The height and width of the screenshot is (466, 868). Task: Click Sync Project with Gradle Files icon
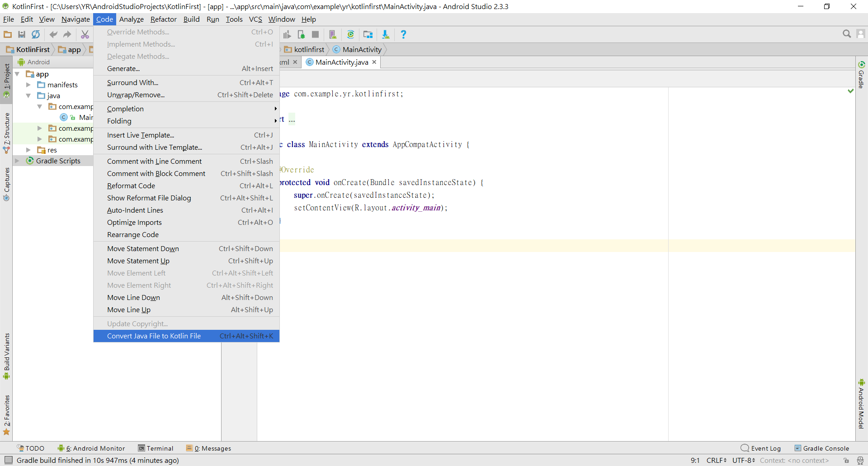[350, 34]
